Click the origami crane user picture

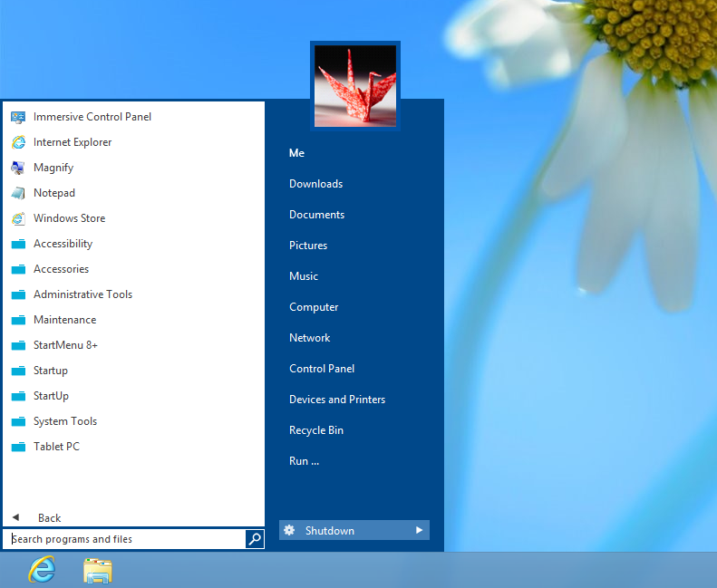[355, 86]
